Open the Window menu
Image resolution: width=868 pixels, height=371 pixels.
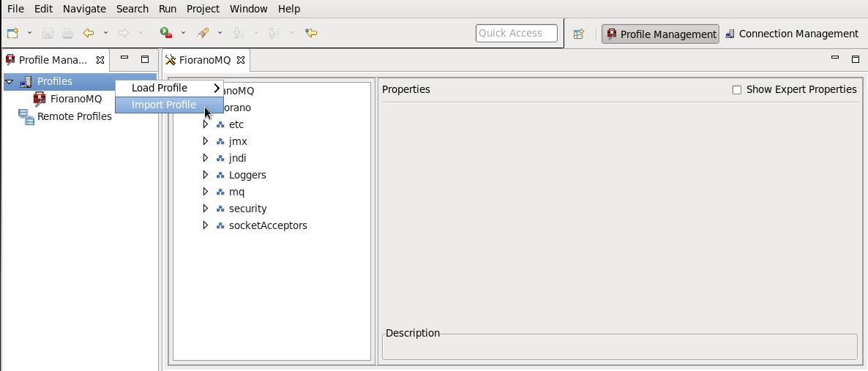[249, 9]
